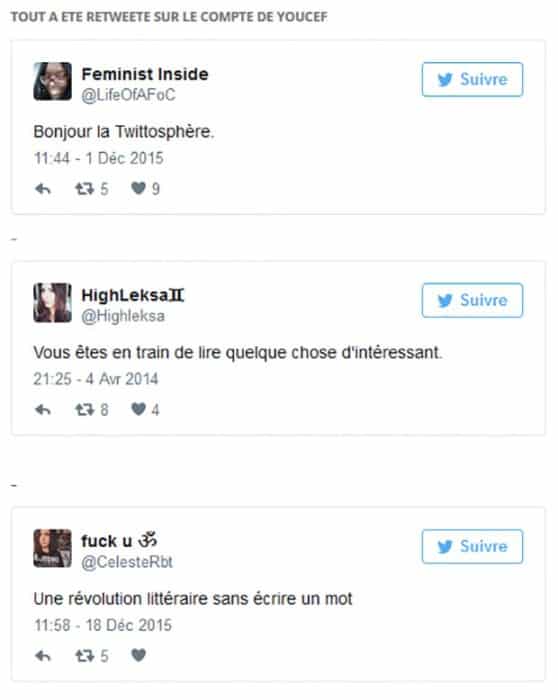Reply to the Feminist Inside tweet
This screenshot has width=558, height=700.
click(43, 189)
